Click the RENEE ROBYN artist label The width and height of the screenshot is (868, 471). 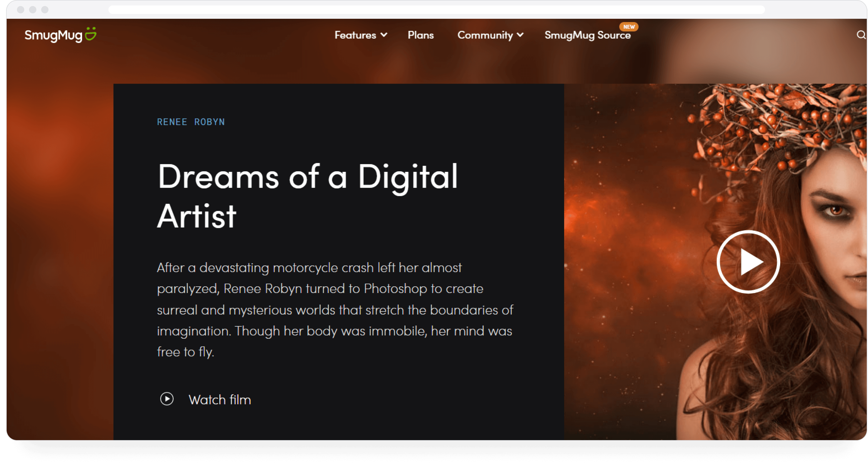pyautogui.click(x=191, y=122)
